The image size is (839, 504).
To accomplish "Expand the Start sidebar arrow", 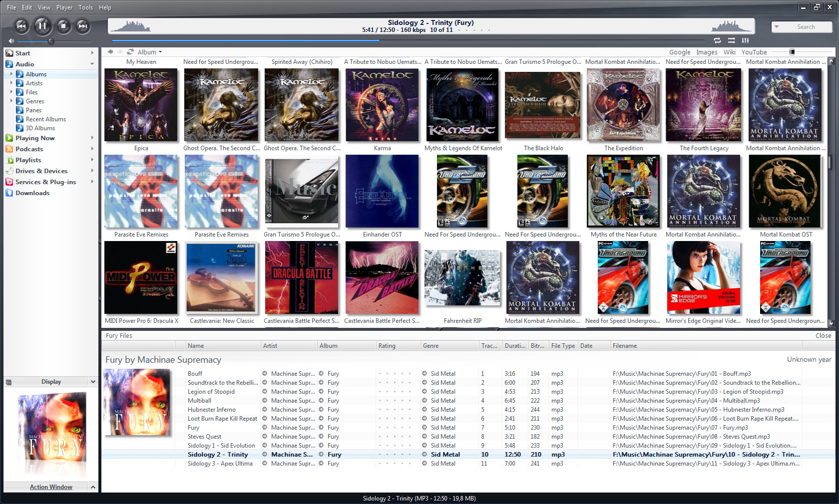I will click(92, 53).
